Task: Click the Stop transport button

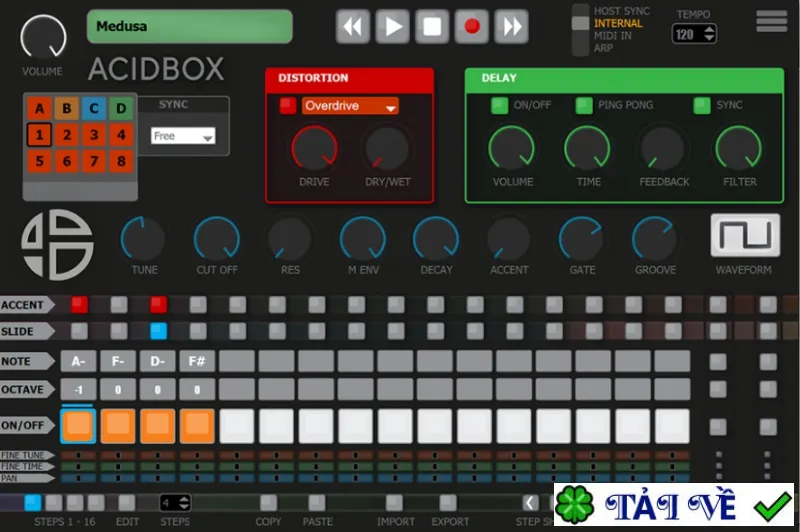Action: click(x=432, y=27)
